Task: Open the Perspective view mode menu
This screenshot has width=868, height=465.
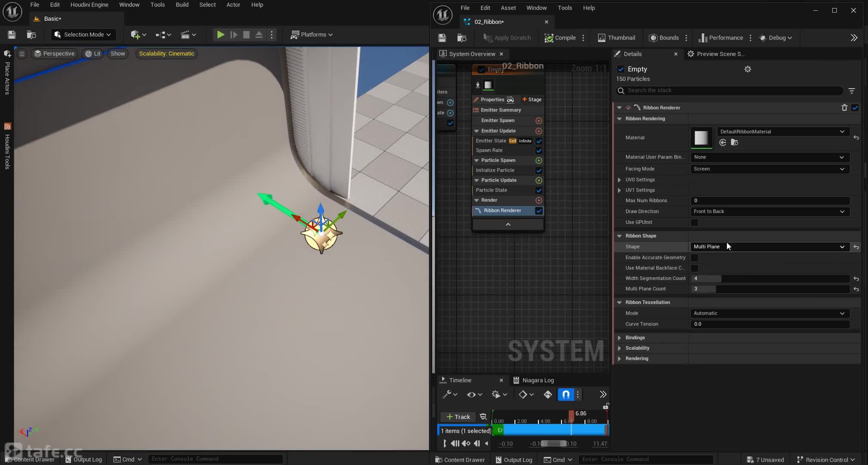Action: point(54,54)
